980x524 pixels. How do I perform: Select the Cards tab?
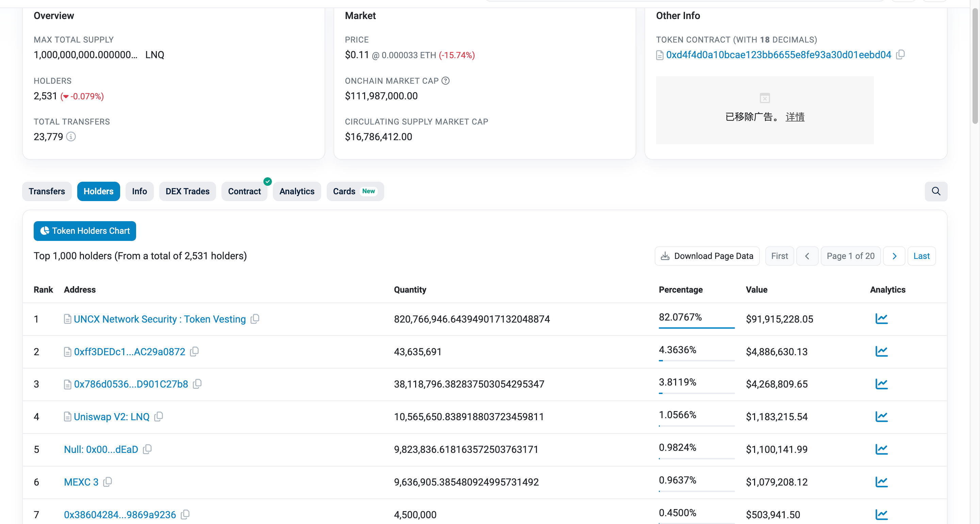click(x=344, y=191)
